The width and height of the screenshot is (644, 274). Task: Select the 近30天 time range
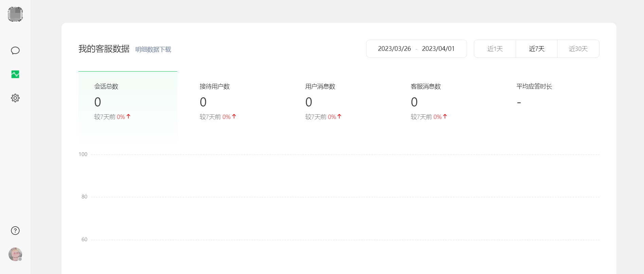(x=578, y=49)
